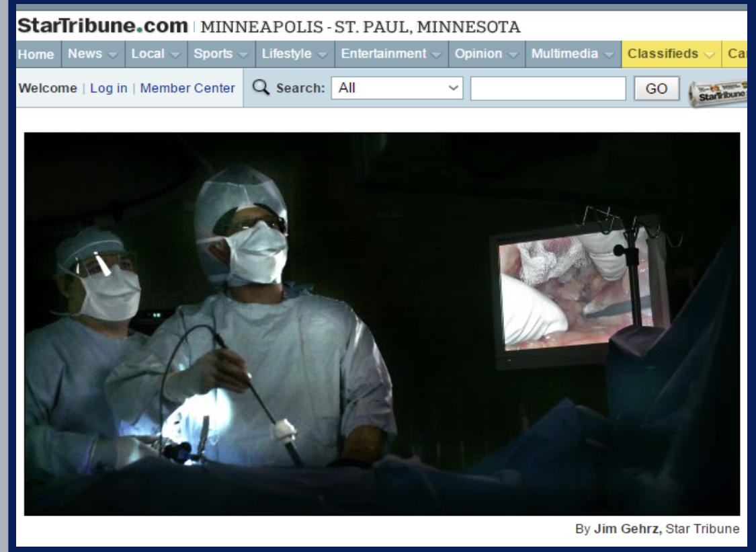Go to the Home menu item
This screenshot has width=756, height=552.
pyautogui.click(x=36, y=54)
